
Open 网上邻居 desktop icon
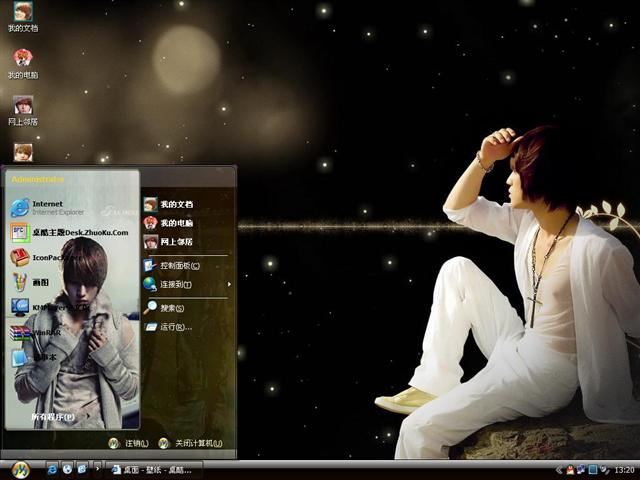click(22, 109)
